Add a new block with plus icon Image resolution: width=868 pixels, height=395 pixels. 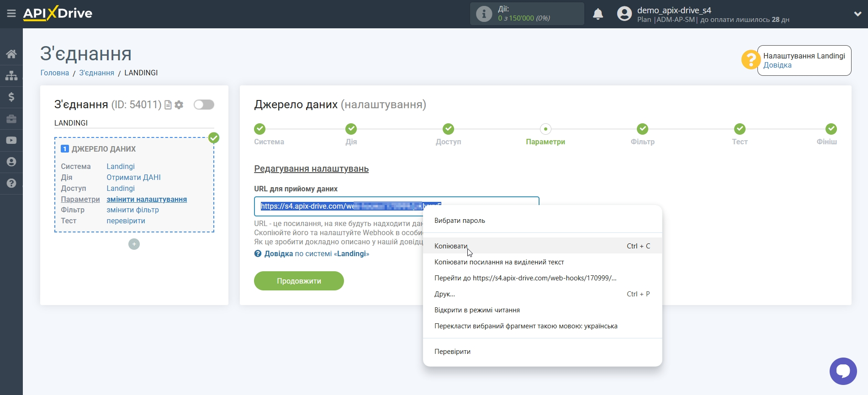134,244
